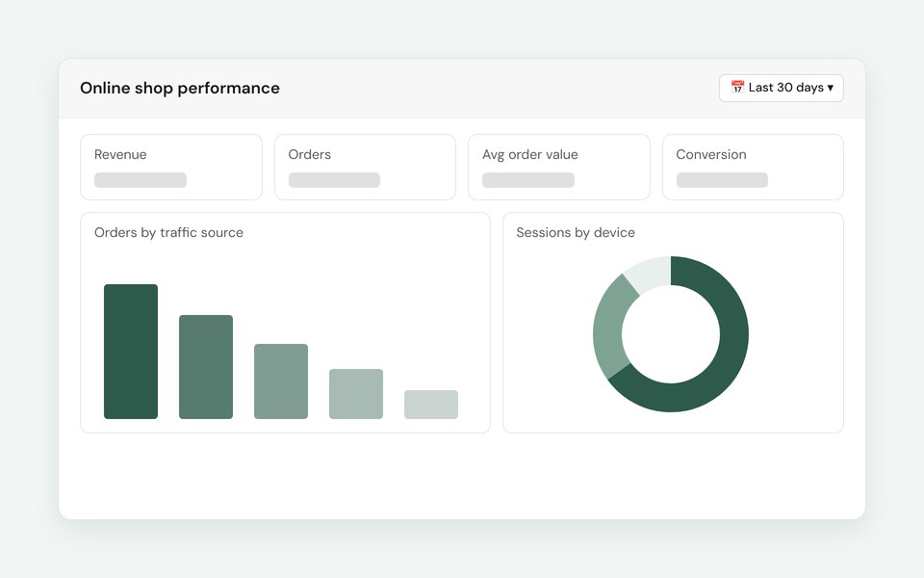Screen dimensions: 924x578
Task: Click the smallest pale donut segment
Action: tap(652, 273)
